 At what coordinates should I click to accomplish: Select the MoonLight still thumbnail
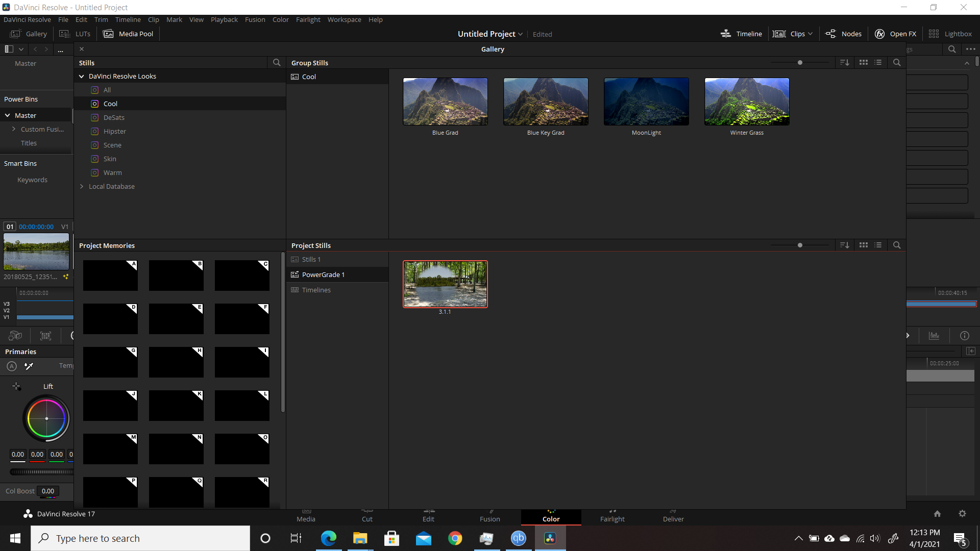pos(646,102)
